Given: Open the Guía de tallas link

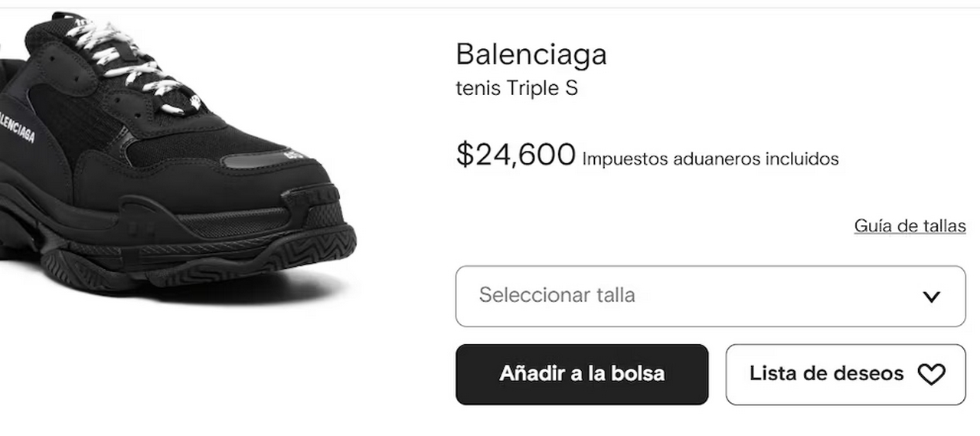Looking at the screenshot, I should (x=910, y=226).
